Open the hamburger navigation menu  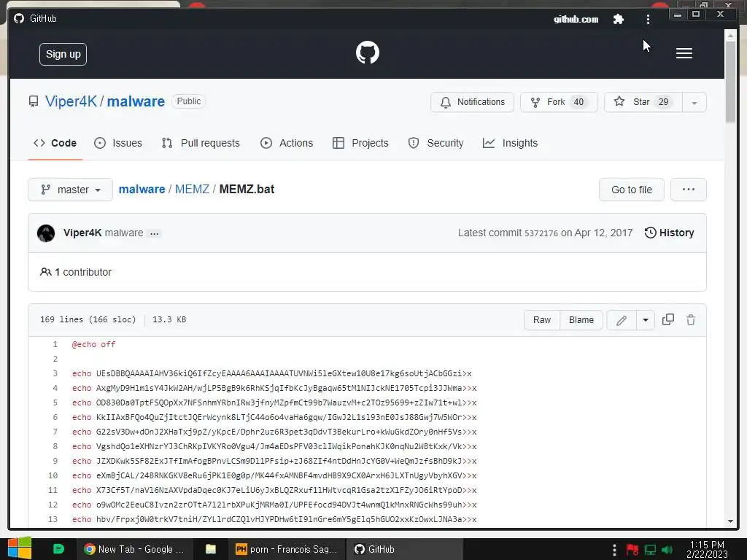point(684,53)
